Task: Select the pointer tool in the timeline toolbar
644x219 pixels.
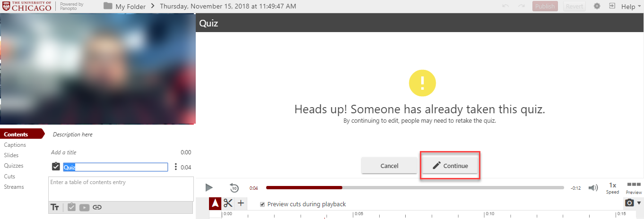Action: 216,203
